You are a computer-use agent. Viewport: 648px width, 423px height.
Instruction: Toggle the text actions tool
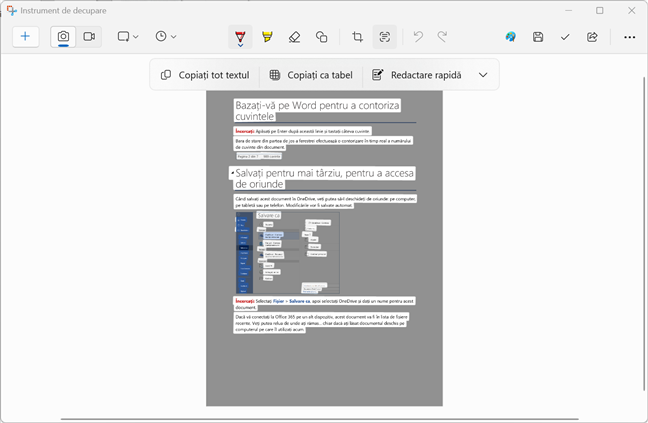pyautogui.click(x=385, y=37)
